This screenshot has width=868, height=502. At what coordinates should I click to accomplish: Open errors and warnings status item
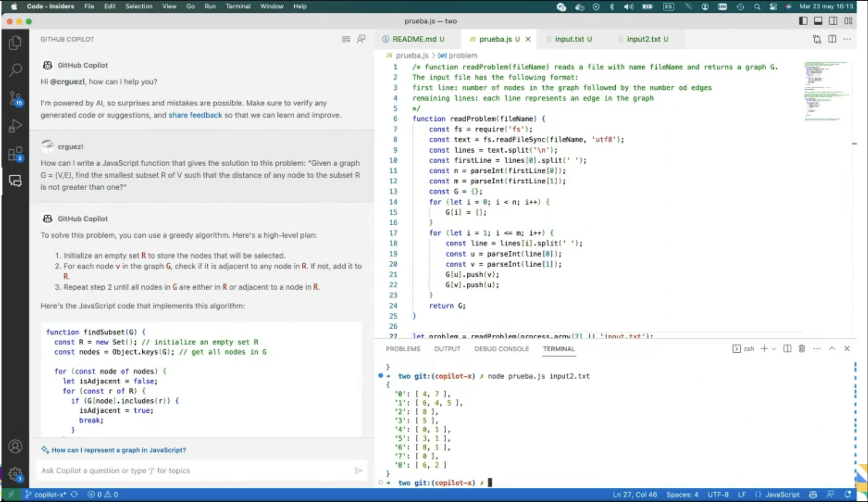click(x=103, y=495)
